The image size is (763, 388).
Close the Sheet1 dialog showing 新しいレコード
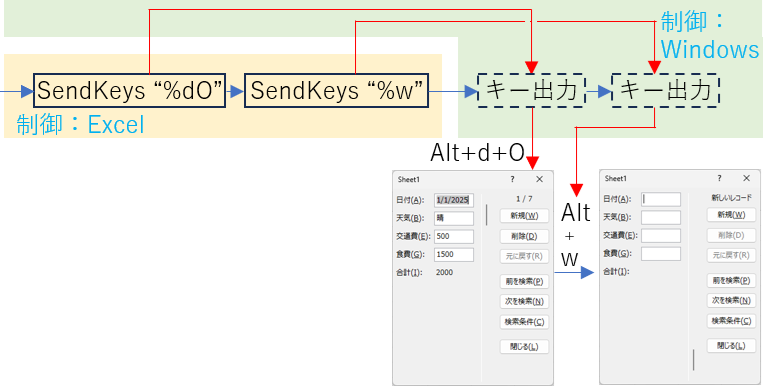pyautogui.click(x=746, y=178)
